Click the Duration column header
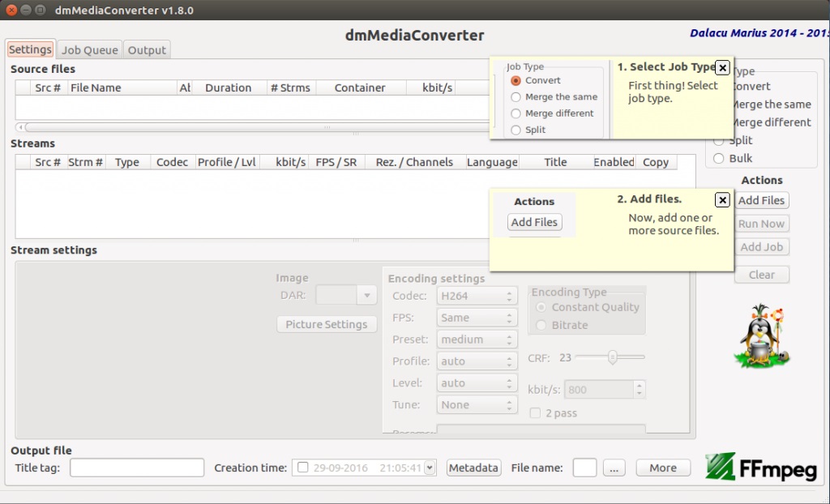Screen dimensions: 830x504 228,88
